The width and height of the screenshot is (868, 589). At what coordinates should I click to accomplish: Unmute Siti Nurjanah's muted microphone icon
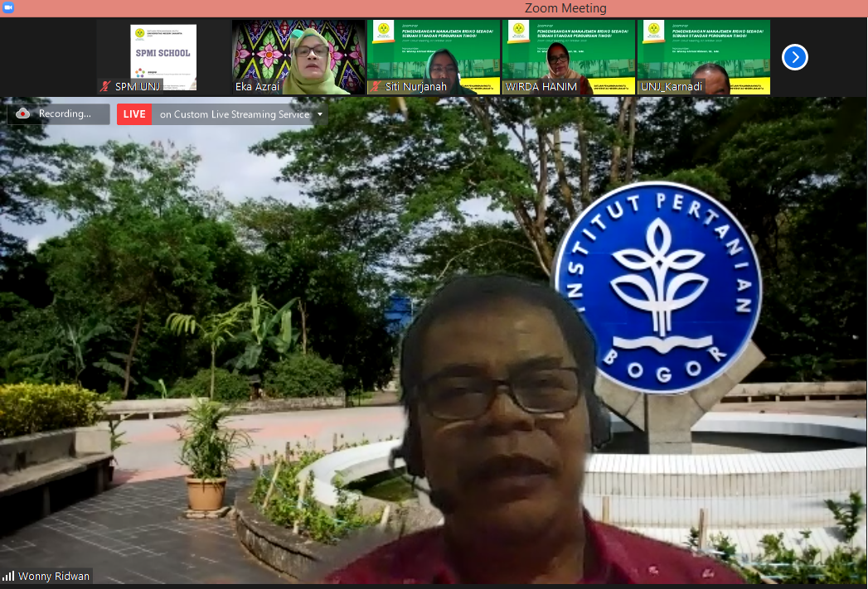tap(375, 86)
